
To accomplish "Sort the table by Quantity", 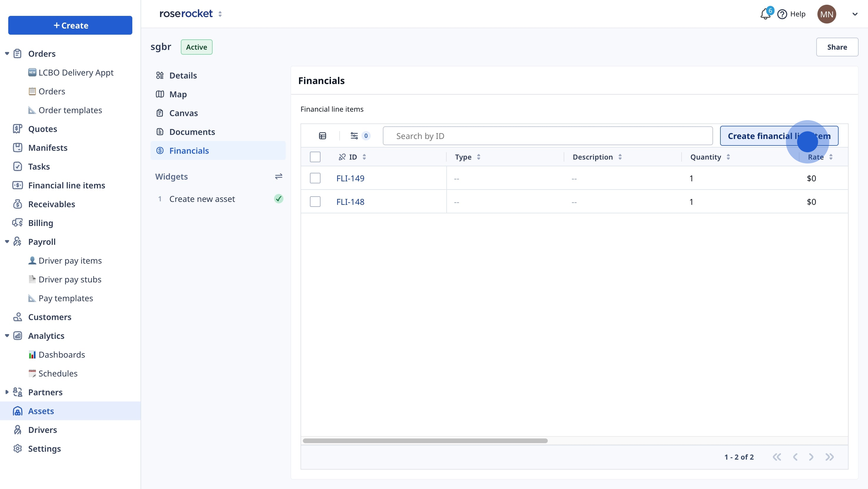I will pyautogui.click(x=728, y=157).
